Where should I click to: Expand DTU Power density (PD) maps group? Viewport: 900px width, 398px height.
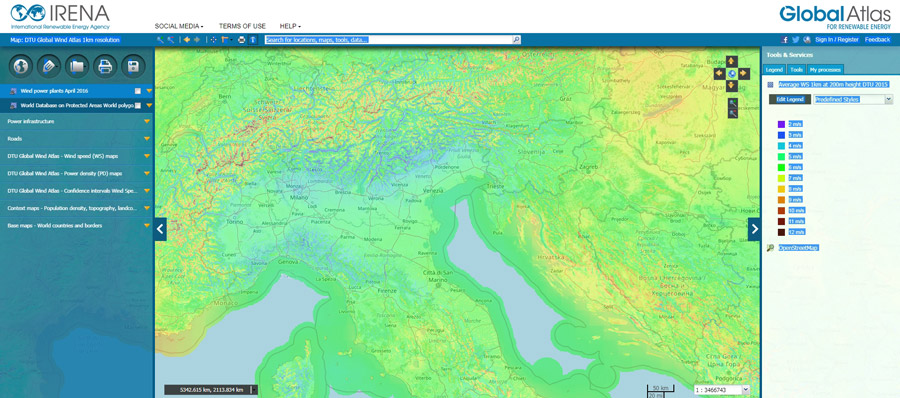click(x=146, y=173)
